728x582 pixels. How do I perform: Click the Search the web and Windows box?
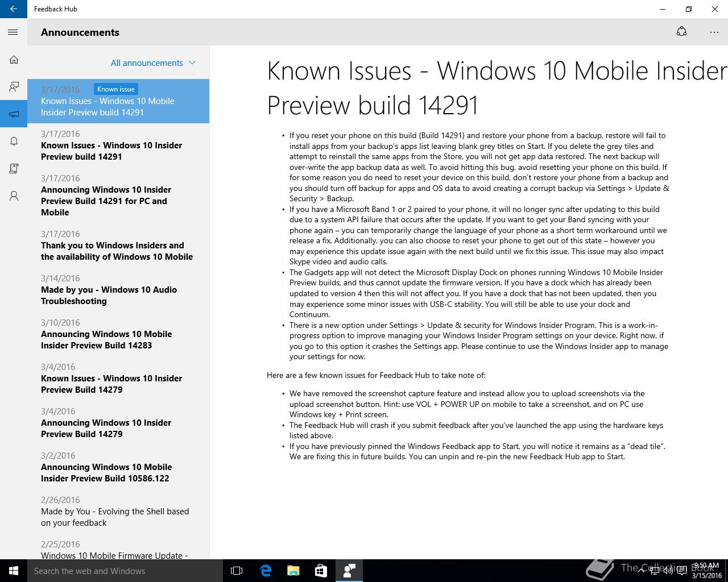tap(125, 571)
